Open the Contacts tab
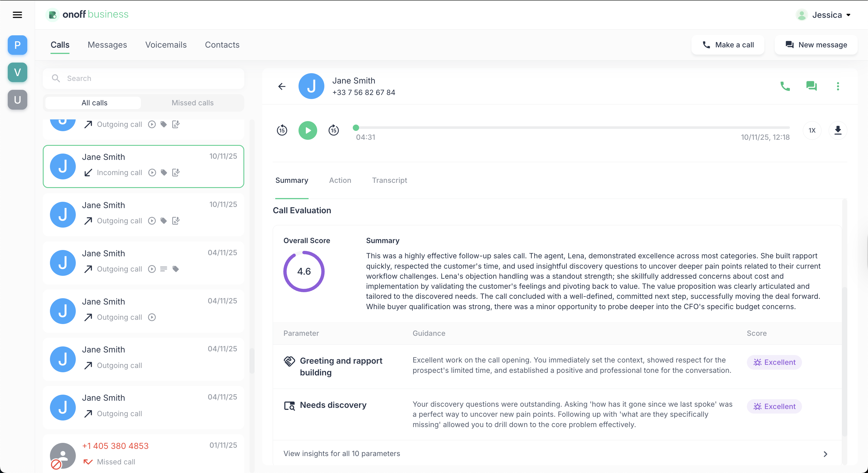The height and width of the screenshot is (473, 868). coord(222,45)
